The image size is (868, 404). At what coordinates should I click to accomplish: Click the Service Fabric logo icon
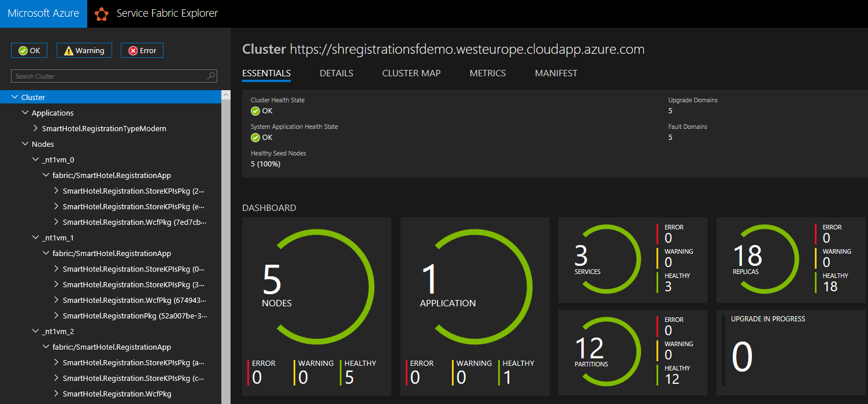click(102, 14)
